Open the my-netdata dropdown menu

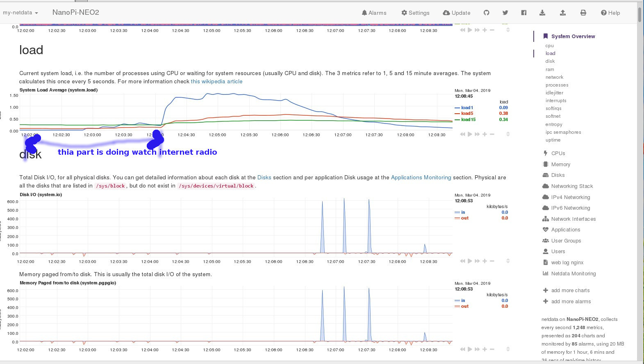pyautogui.click(x=20, y=13)
